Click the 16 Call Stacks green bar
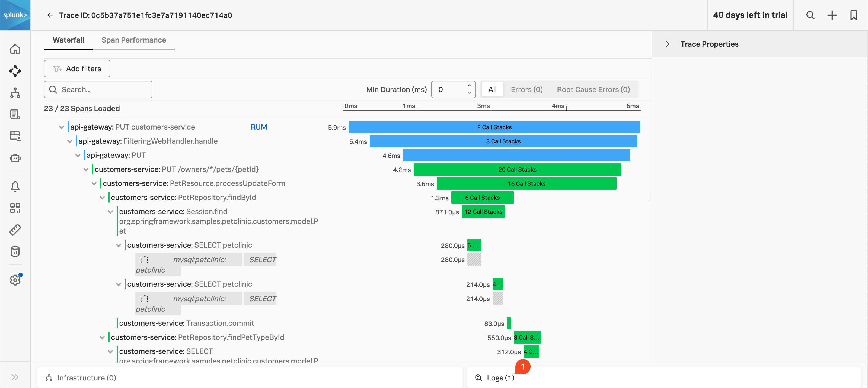The height and width of the screenshot is (388, 868). (x=526, y=184)
